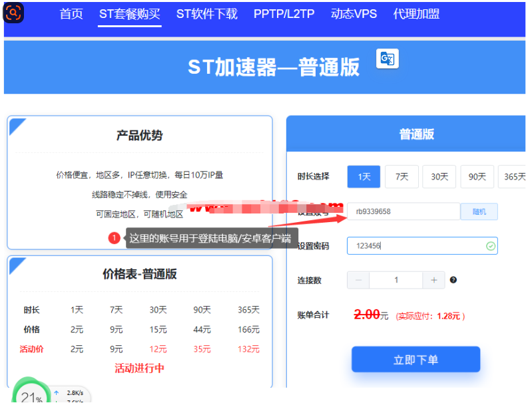Click the 132元 promo price cell
This screenshot has width=532, height=405.
[x=249, y=349]
